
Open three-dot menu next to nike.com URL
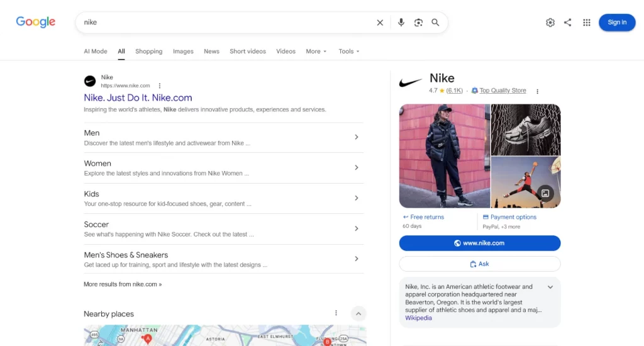(x=160, y=86)
